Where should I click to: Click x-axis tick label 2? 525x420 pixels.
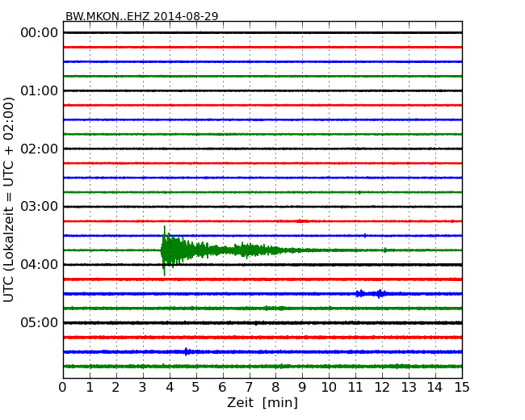click(115, 388)
